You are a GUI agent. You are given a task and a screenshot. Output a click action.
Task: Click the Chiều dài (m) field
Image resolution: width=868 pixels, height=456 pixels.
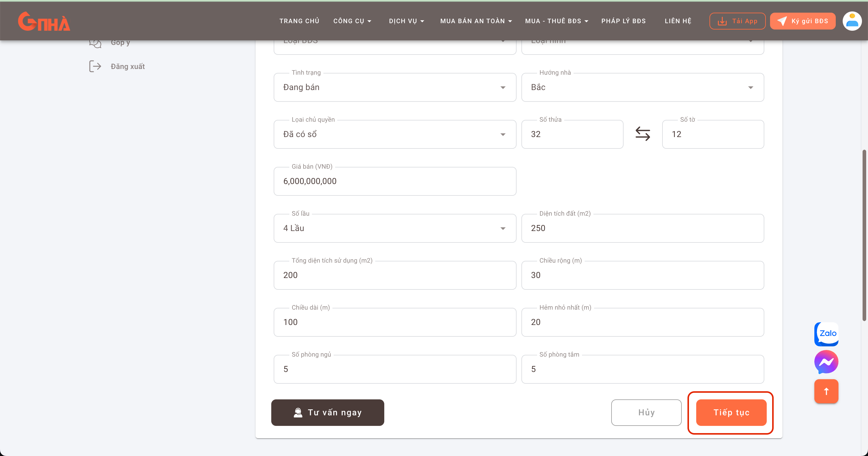click(395, 322)
